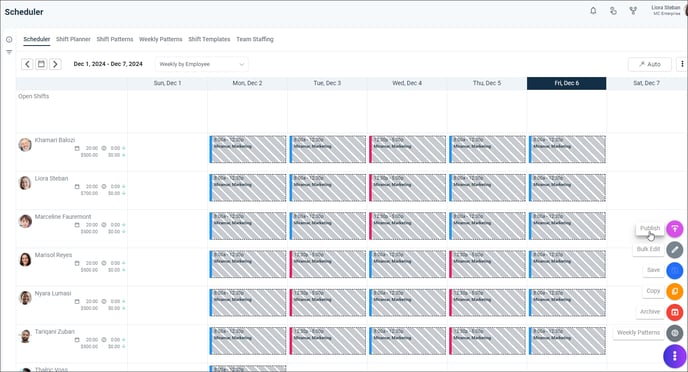
Task: Open the filter icon in left sidebar
Action: pyautogui.click(x=9, y=52)
